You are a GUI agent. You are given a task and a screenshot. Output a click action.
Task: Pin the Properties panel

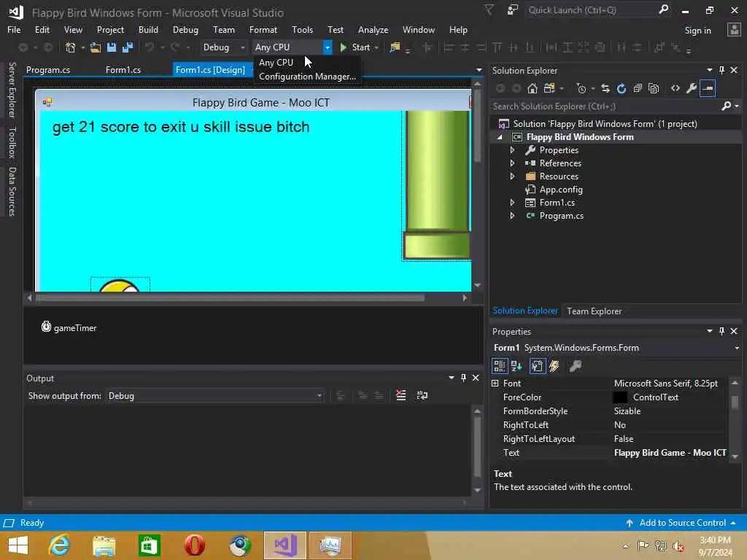[721, 331]
